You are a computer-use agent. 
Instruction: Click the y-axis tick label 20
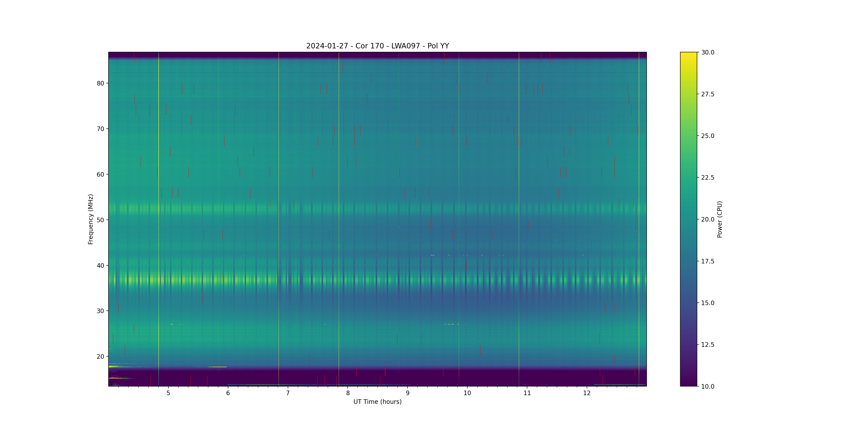pyautogui.click(x=100, y=357)
